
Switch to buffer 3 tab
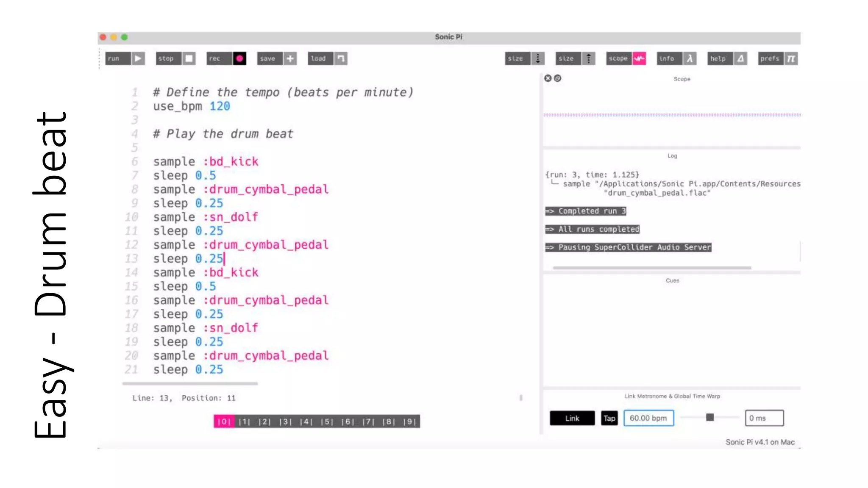coord(286,421)
